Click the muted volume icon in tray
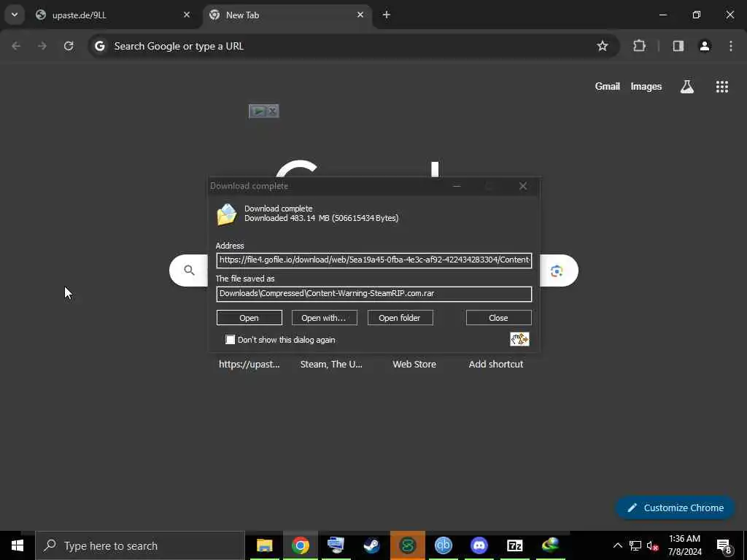Viewport: 747px width, 560px height. (x=653, y=545)
